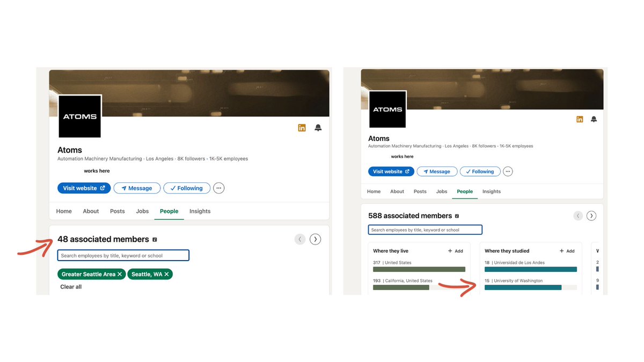Click Add in Where they live card
This screenshot has height=362, width=644.
pyautogui.click(x=455, y=251)
